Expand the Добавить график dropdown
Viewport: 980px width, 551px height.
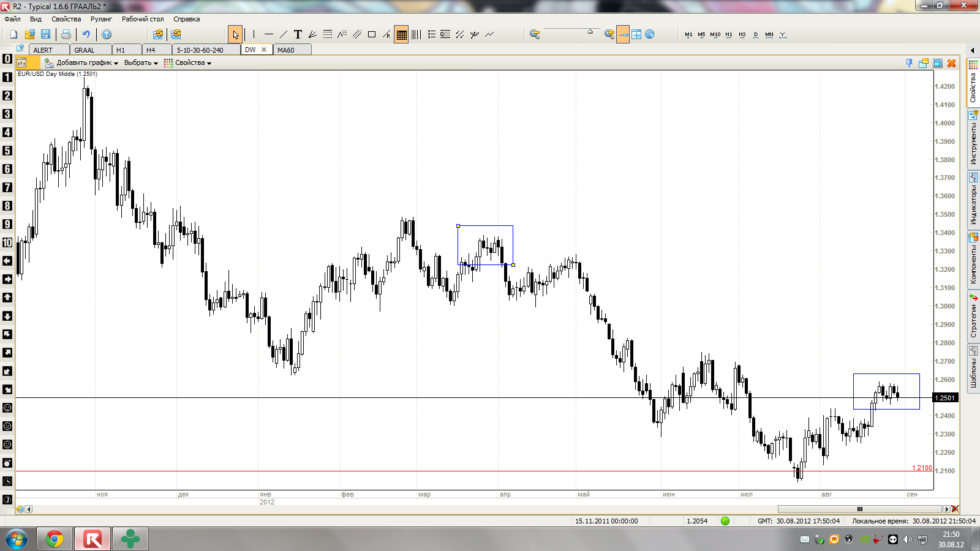tap(81, 62)
